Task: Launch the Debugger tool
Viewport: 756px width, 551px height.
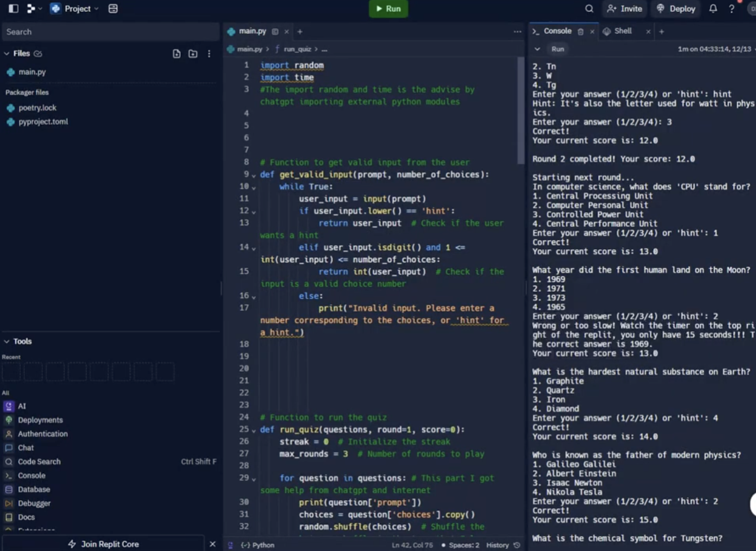Action: (35, 503)
